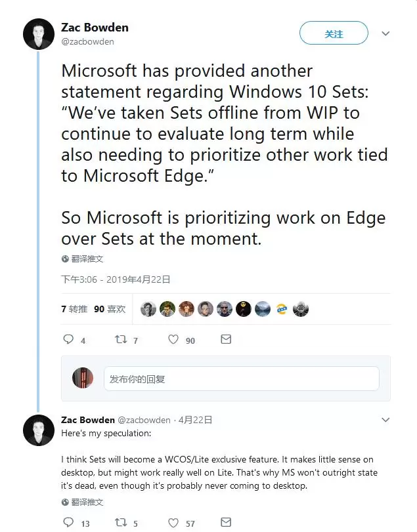Image resolution: width=417 pixels, height=532 pixels.
Task: Like the speculation tweet with 57 likes
Action: coord(173,523)
